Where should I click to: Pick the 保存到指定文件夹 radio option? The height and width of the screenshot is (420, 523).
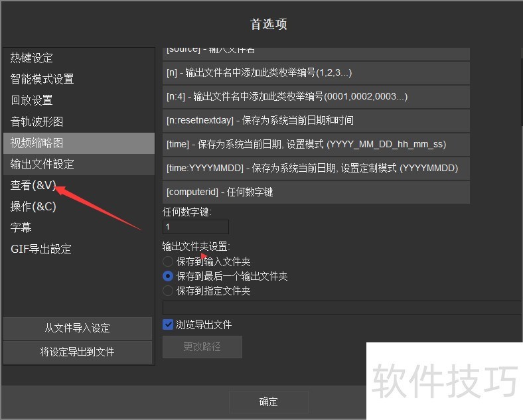(168, 291)
